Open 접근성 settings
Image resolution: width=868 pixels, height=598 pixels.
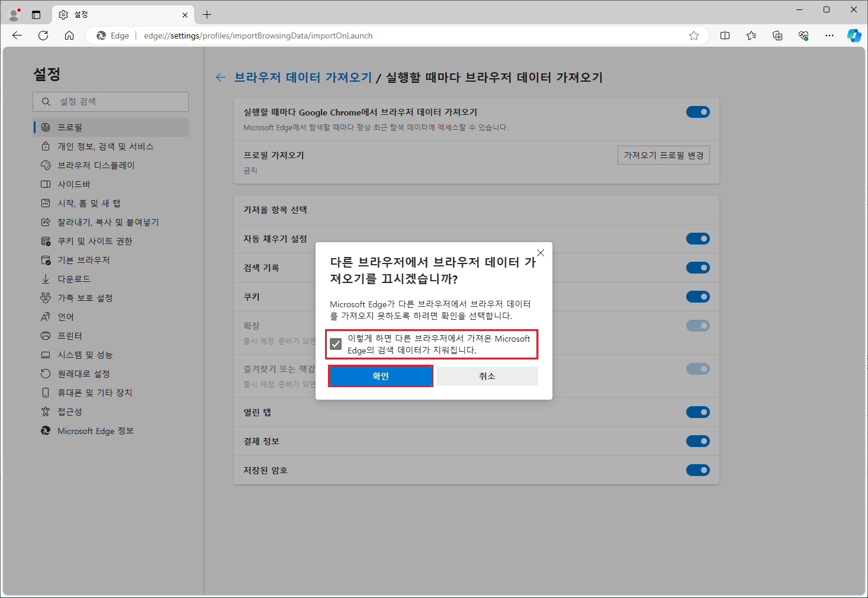click(111, 411)
